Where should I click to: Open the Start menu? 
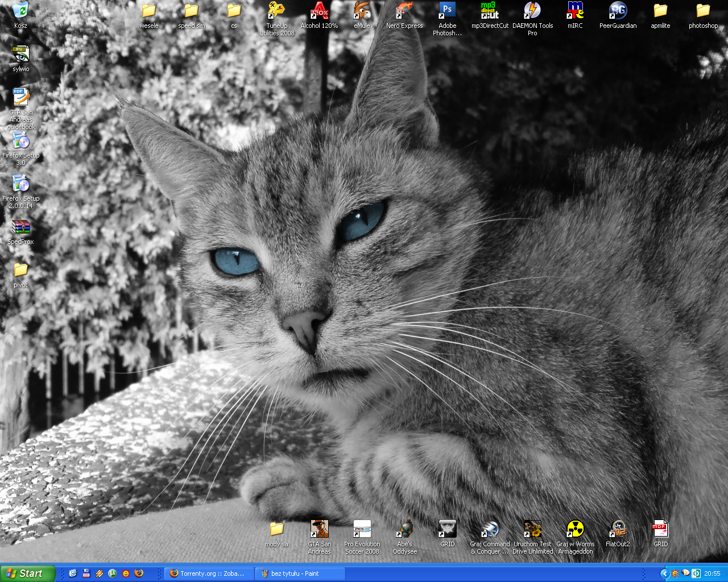28,573
